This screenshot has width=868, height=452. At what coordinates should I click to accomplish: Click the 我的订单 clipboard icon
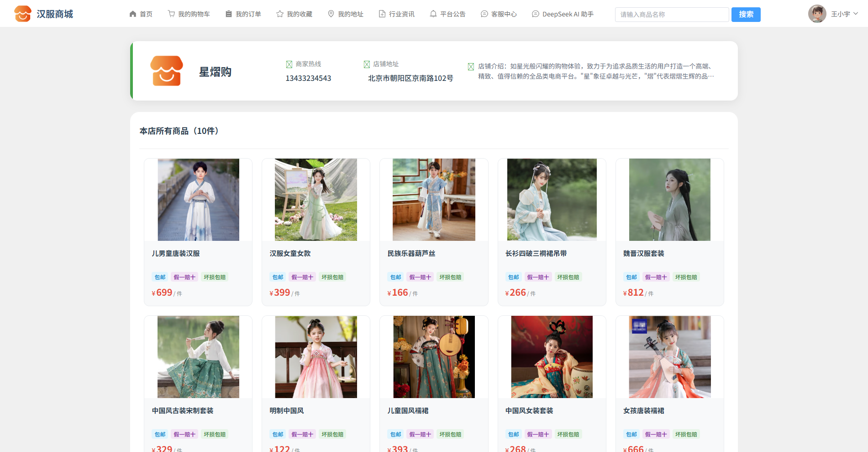(x=229, y=14)
